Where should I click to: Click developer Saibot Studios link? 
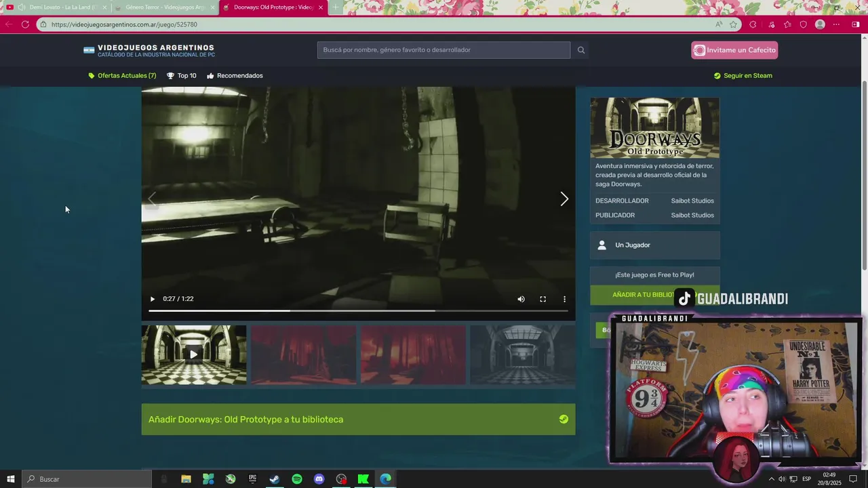click(692, 201)
